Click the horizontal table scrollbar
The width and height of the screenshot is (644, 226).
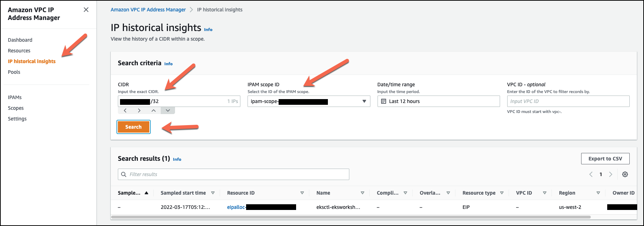[x=351, y=217]
